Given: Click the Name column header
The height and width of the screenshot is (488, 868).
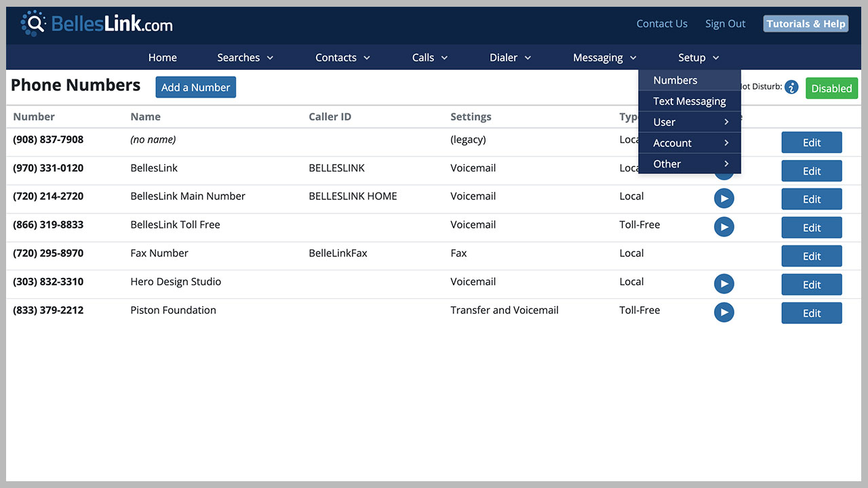Looking at the screenshot, I should click(145, 117).
